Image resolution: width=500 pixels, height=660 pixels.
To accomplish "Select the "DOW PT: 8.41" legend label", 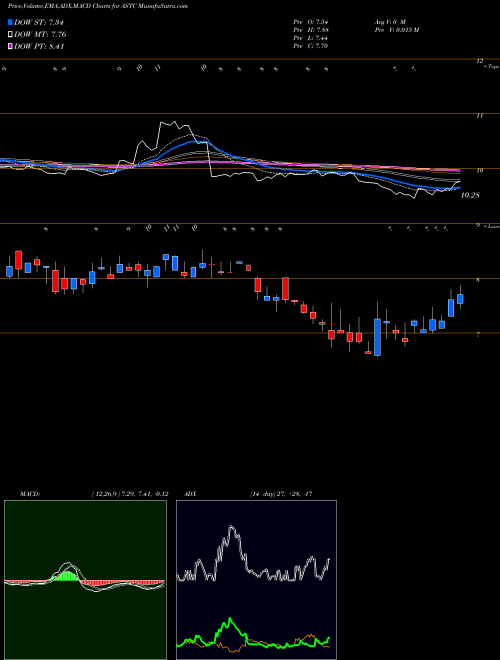I will point(39,46).
